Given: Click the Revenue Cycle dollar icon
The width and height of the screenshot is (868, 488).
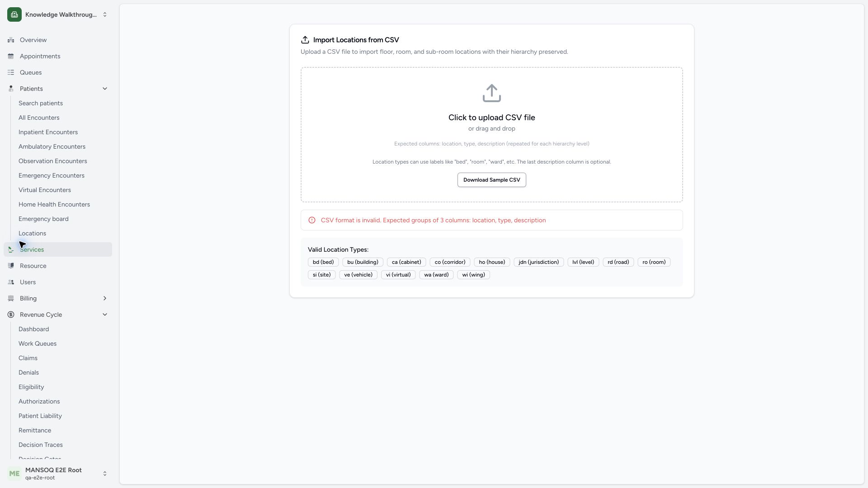Looking at the screenshot, I should tap(11, 314).
